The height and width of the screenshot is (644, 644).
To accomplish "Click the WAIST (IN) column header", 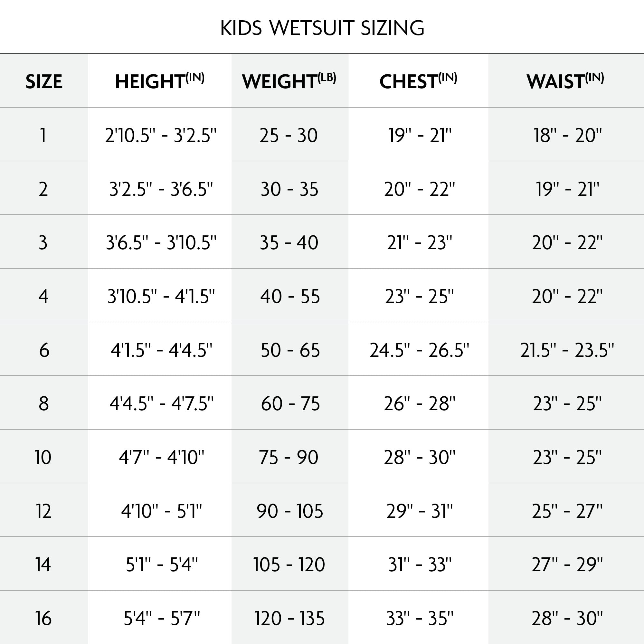I will pos(565,81).
